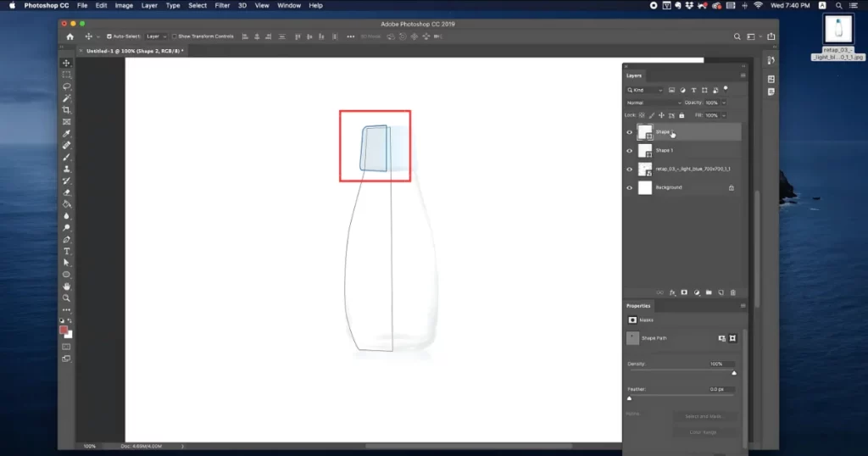Select the Brush tool
This screenshot has width=868, height=456.
point(66,157)
